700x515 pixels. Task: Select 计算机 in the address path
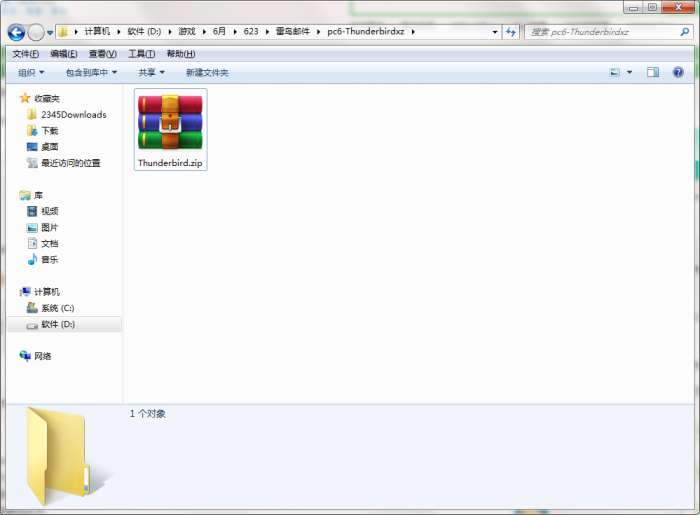pyautogui.click(x=97, y=31)
